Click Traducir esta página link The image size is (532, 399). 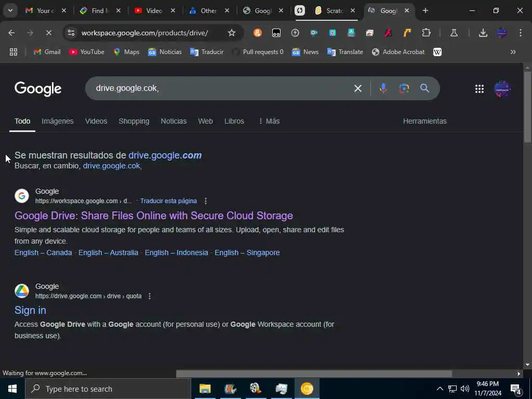coord(168,201)
